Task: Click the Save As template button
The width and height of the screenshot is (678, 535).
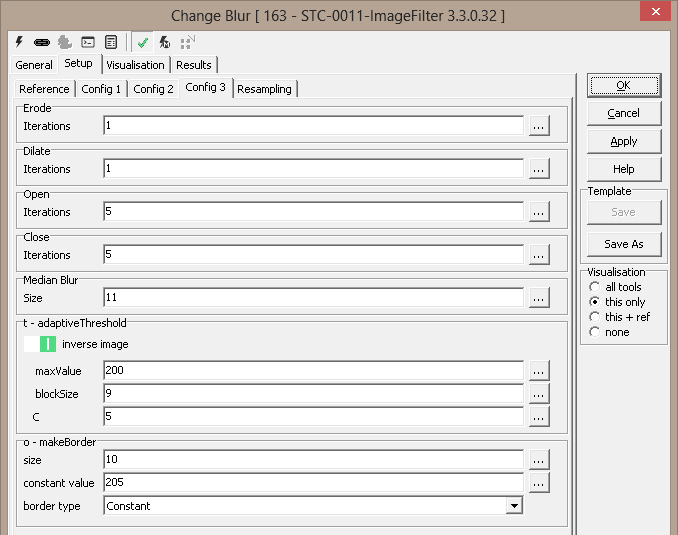Action: 623,244
